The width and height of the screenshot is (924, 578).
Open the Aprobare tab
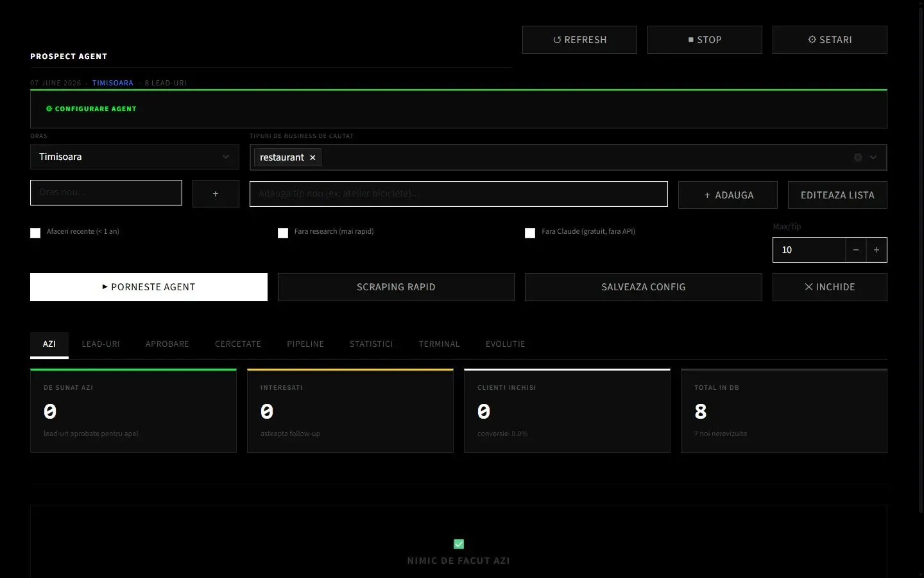click(167, 344)
